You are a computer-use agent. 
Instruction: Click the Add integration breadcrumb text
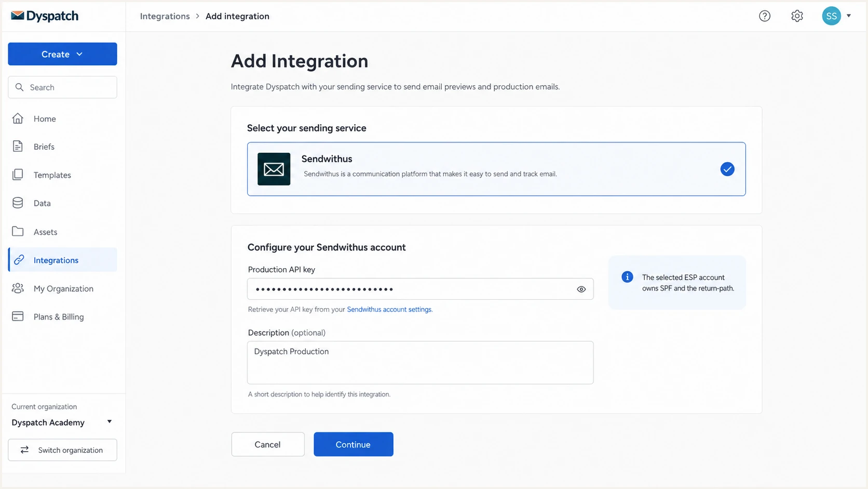click(x=237, y=16)
